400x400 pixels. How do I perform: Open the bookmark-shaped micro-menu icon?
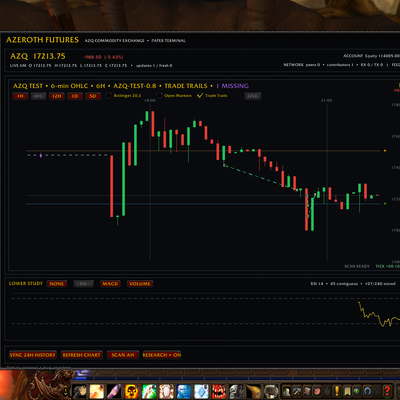point(347,391)
